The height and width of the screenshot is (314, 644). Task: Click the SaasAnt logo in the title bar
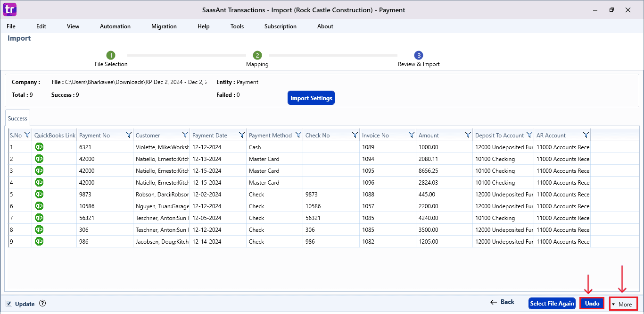(9, 9)
